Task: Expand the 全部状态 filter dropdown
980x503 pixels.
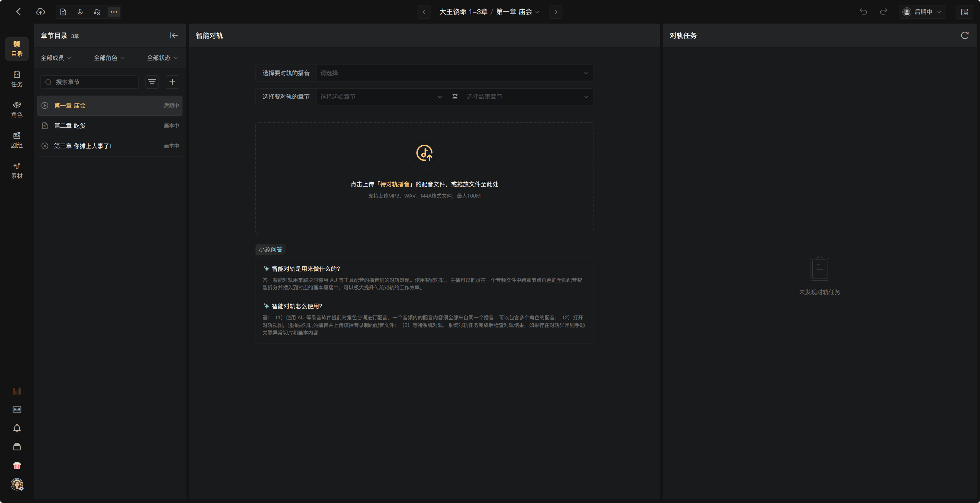Action: point(163,58)
